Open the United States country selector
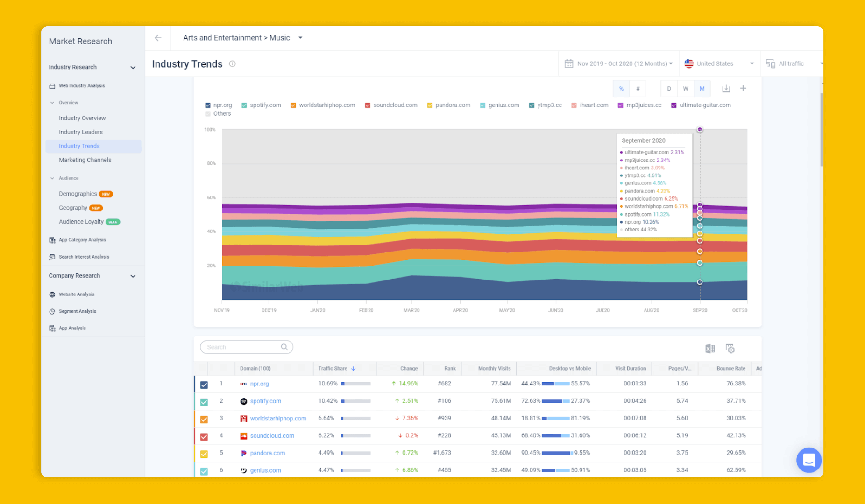The width and height of the screenshot is (865, 504). pyautogui.click(x=718, y=63)
